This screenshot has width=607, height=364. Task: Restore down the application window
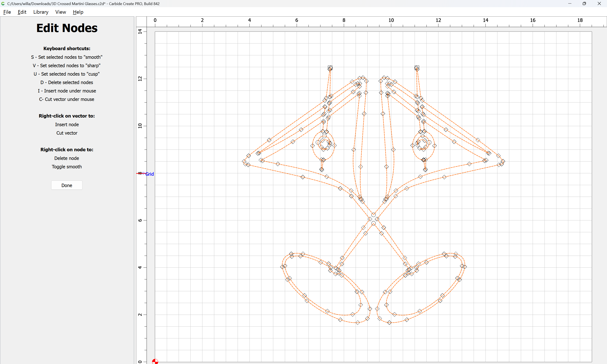[x=584, y=4]
